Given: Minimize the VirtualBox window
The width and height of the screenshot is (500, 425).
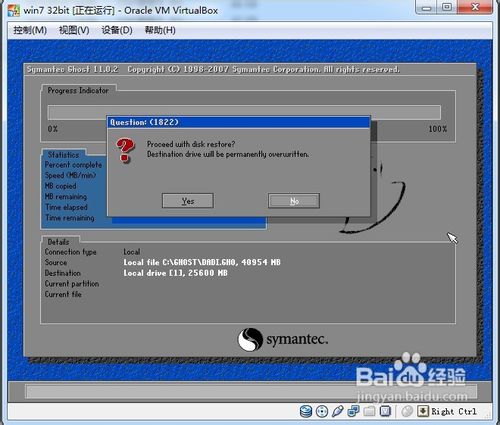Looking at the screenshot, I should coord(426,7).
